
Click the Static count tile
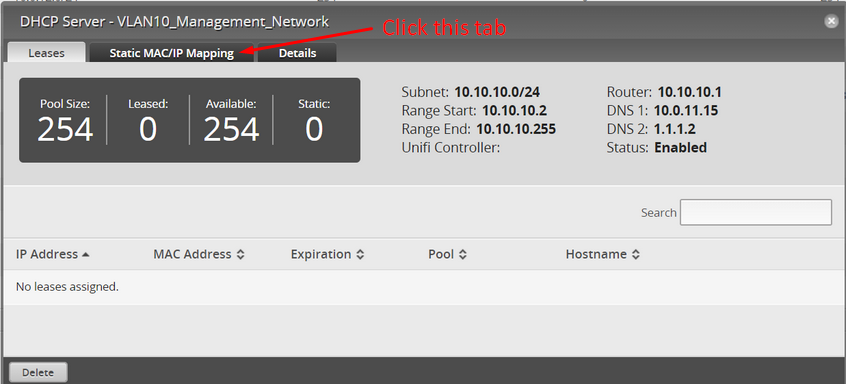tap(314, 120)
